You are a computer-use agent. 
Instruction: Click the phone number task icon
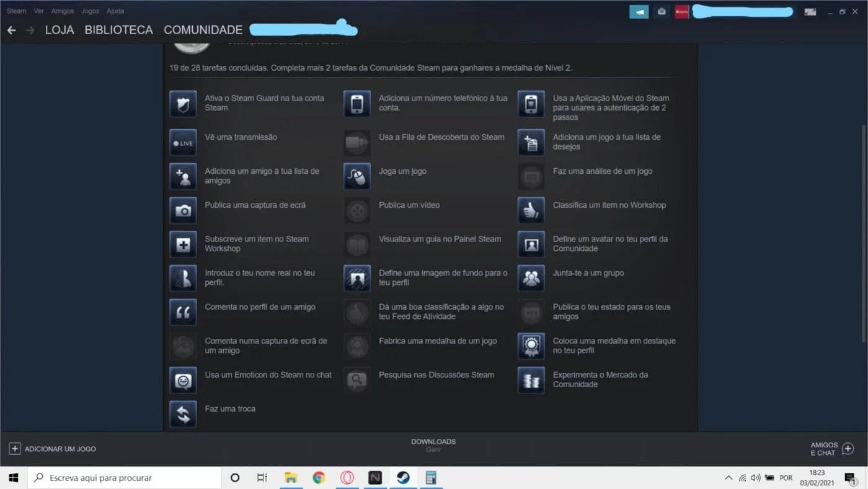pos(357,104)
